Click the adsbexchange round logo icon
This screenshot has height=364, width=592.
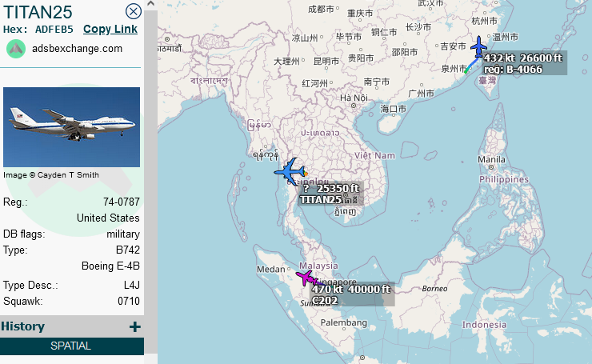coord(16,49)
